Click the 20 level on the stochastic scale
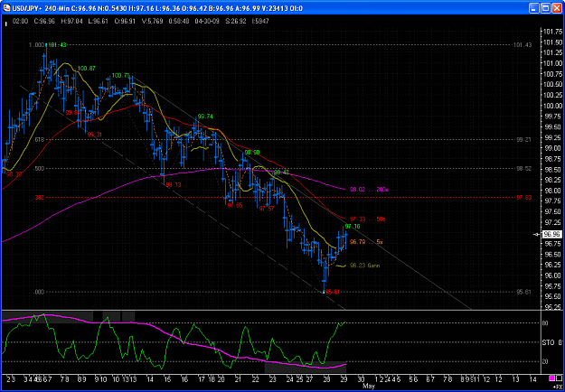 [545, 361]
